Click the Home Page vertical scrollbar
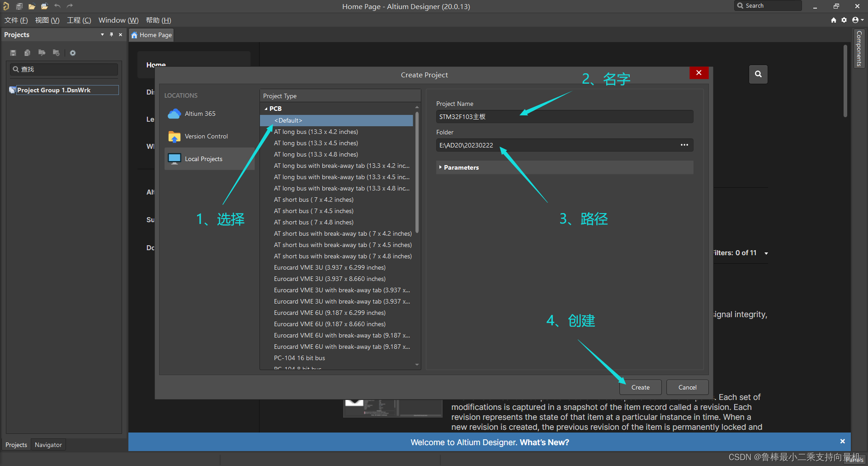 point(845,81)
